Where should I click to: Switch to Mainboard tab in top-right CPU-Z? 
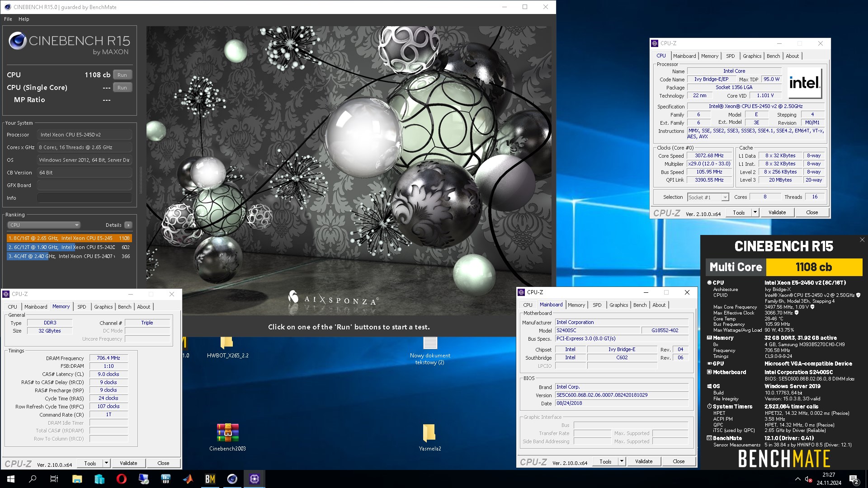coord(684,56)
